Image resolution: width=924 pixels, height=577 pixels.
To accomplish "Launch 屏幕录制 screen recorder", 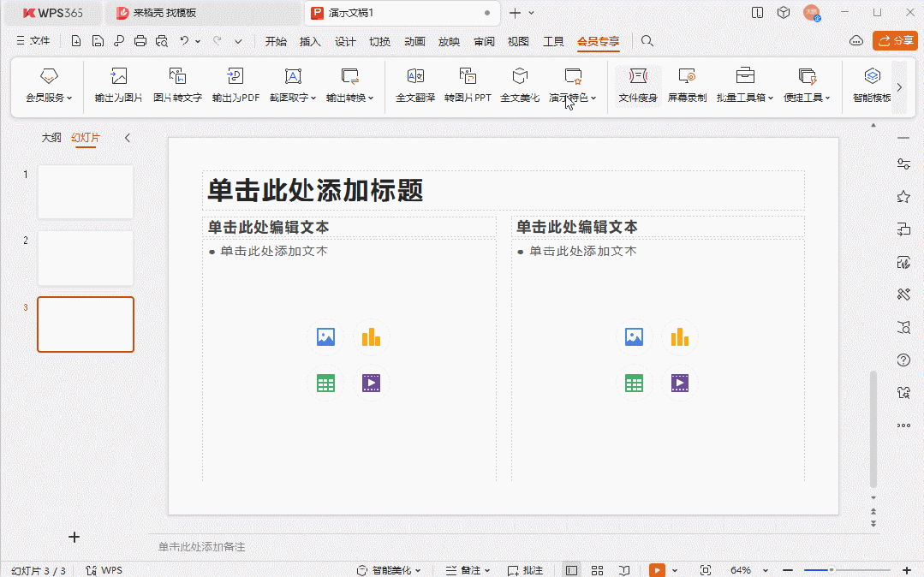I will click(x=687, y=86).
